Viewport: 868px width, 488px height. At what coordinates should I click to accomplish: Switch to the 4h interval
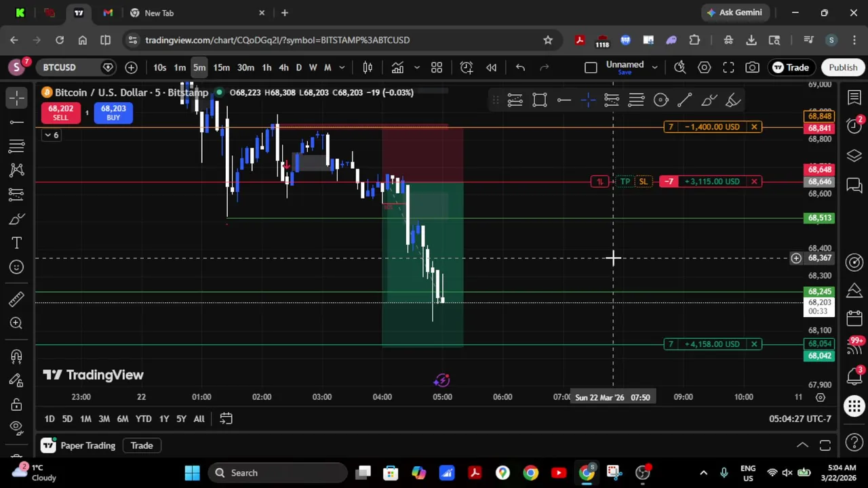click(x=283, y=67)
